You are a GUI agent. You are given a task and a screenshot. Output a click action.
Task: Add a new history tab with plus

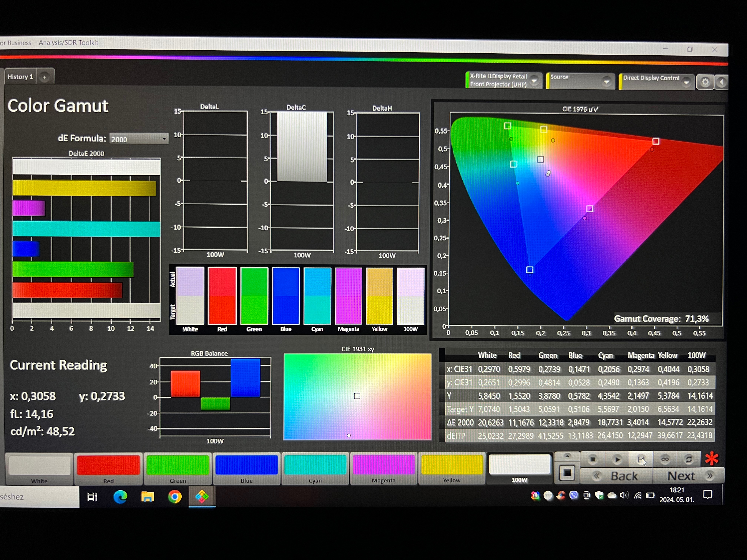coord(44,78)
